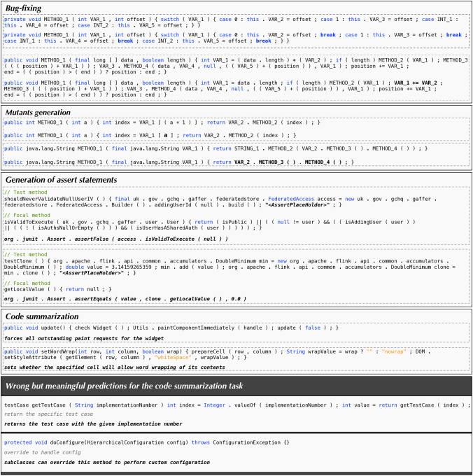Click the assertFalse assert statement line
Image resolution: width=473 pixels, height=476 pixels.
(x=116, y=239)
